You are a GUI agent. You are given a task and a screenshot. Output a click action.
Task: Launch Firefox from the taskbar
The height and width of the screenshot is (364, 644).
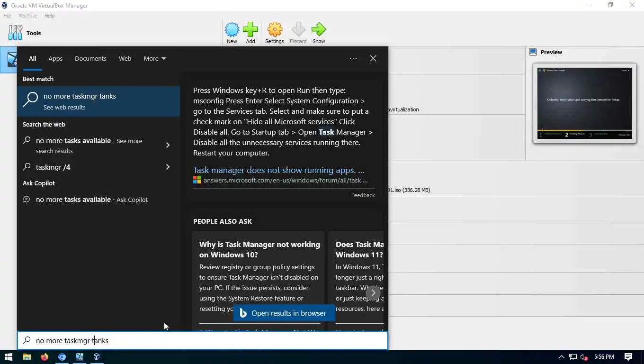click(x=45, y=357)
